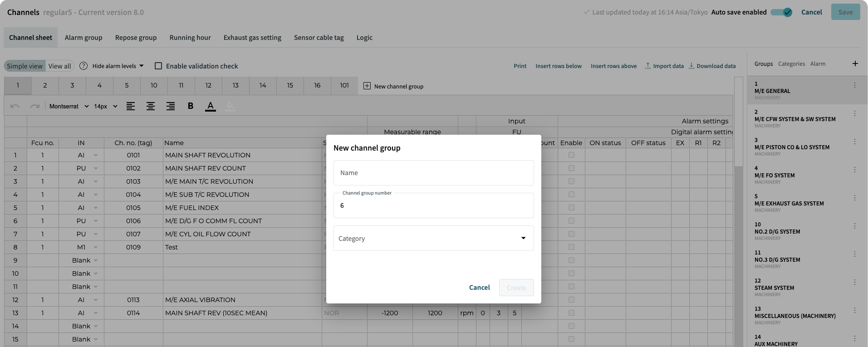The height and width of the screenshot is (347, 868).
Task: Open IN dropdown for Blank row 9
Action: click(x=95, y=260)
